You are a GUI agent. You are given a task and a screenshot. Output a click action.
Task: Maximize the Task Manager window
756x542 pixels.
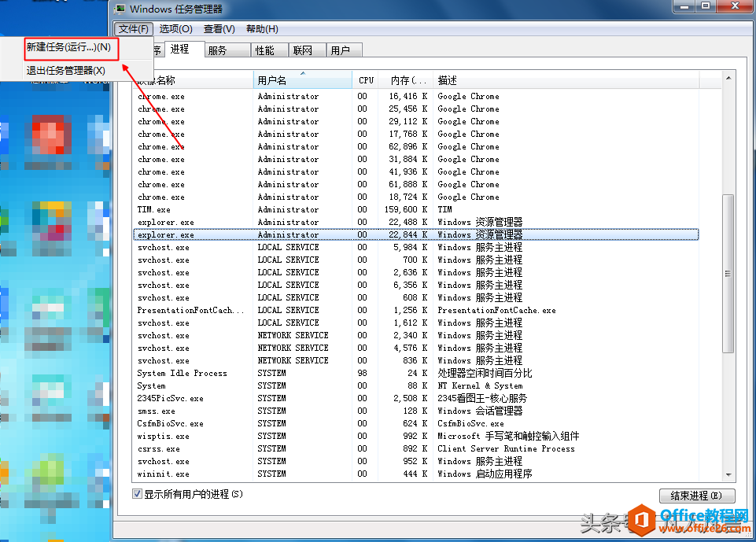click(706, 6)
